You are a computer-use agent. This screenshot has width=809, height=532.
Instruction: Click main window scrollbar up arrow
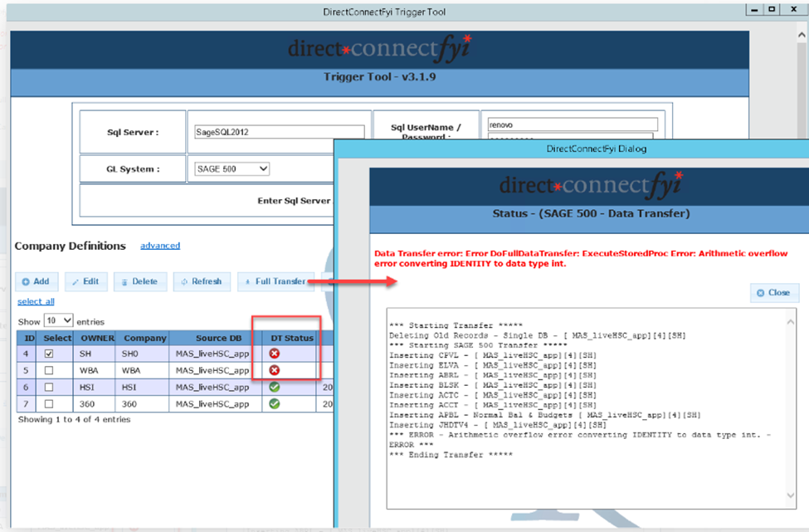coord(802,35)
